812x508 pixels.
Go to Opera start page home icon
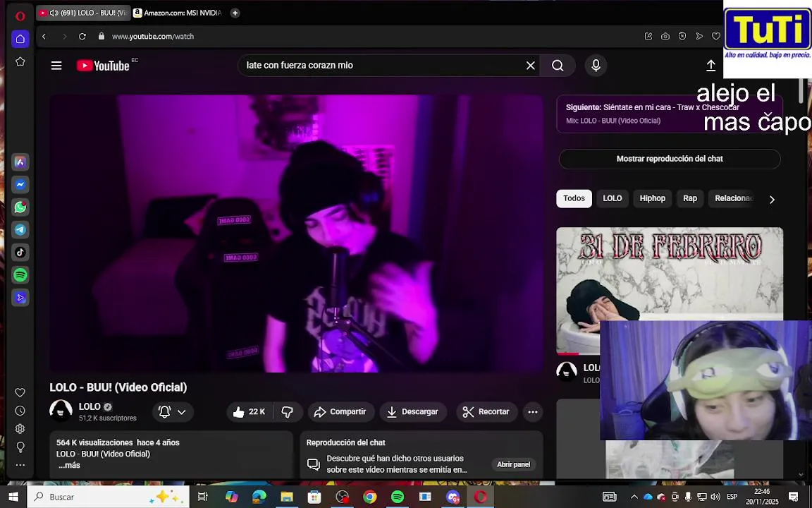pos(20,39)
